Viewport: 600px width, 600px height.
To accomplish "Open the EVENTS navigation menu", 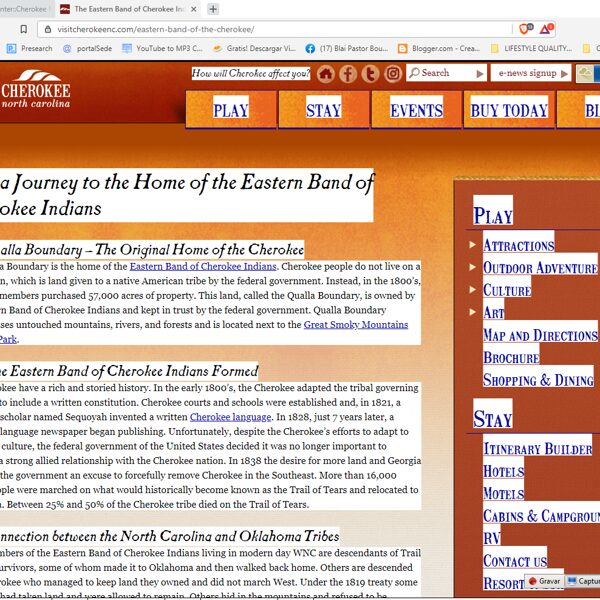I will pyautogui.click(x=416, y=110).
